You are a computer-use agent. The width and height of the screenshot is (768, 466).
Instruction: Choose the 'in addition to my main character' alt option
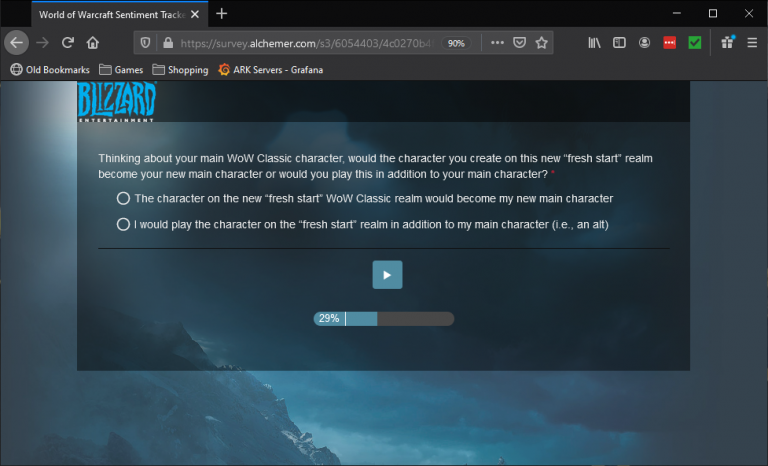(124, 225)
